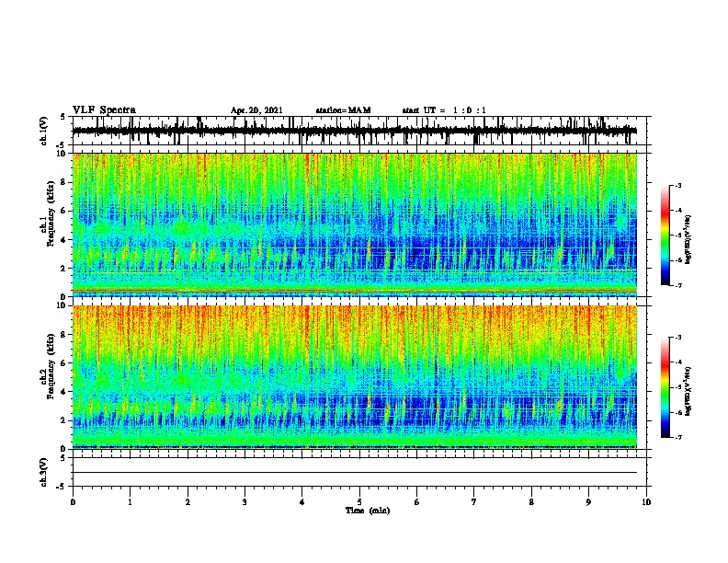Select the "Apr. 20, 2021" date text
Image resolution: width=728 pixels, height=563 pixels.
[x=256, y=110]
